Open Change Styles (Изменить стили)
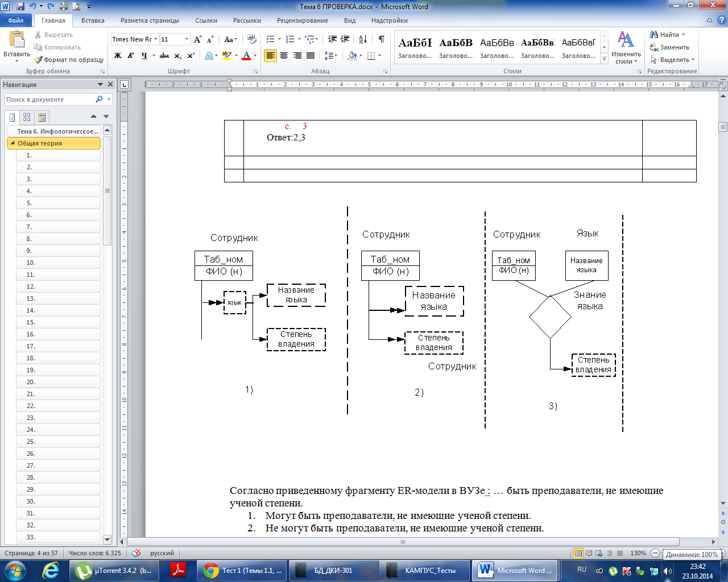 pyautogui.click(x=626, y=47)
